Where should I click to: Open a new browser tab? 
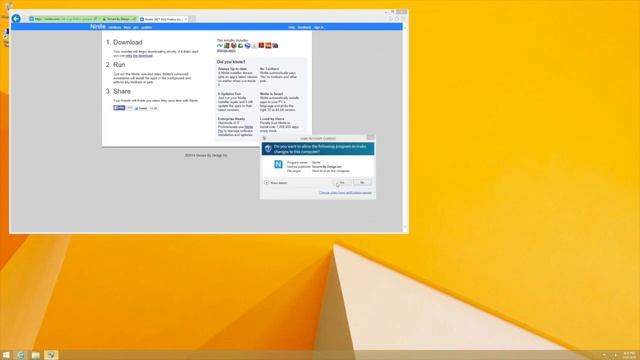click(192, 19)
